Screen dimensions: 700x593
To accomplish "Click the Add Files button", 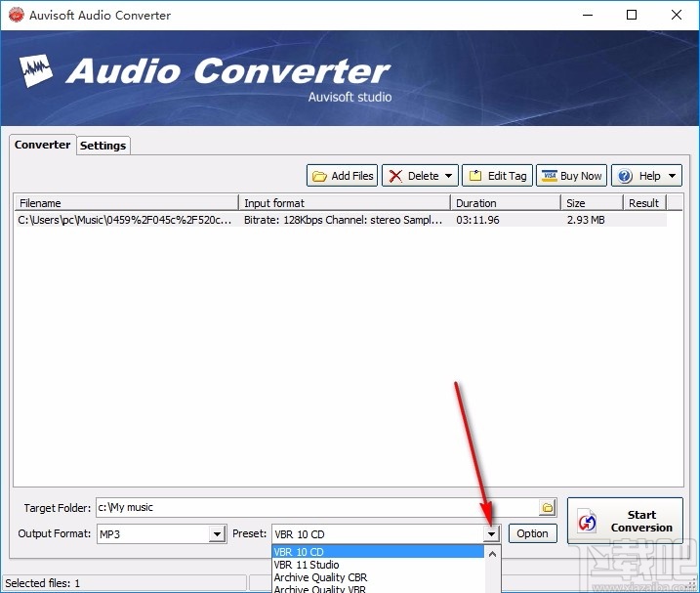I will tap(342, 176).
